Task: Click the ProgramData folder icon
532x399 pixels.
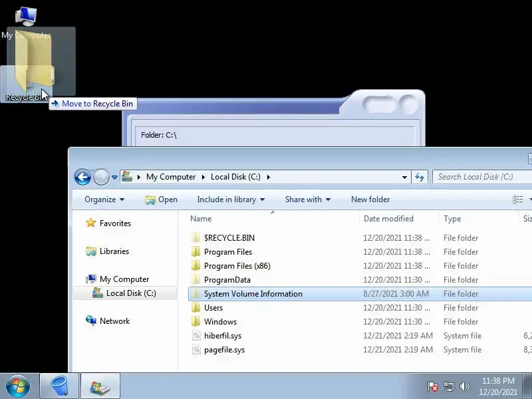Action: (x=196, y=279)
